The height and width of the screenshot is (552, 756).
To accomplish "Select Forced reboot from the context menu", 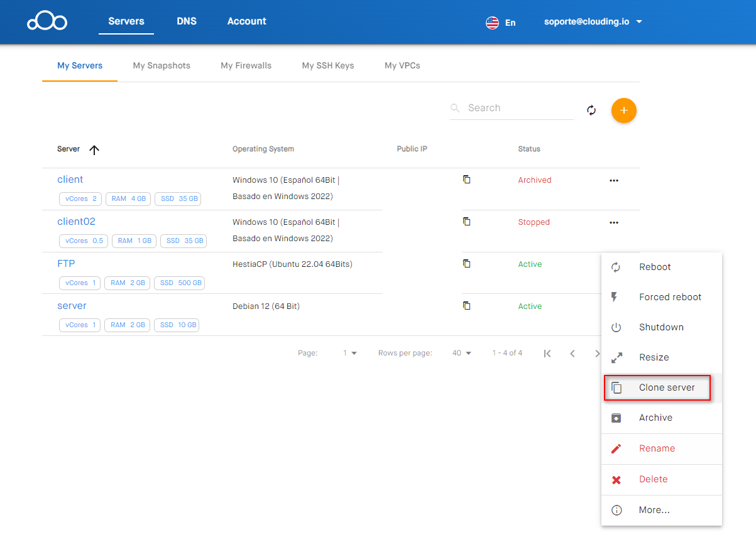I will click(x=662, y=297).
